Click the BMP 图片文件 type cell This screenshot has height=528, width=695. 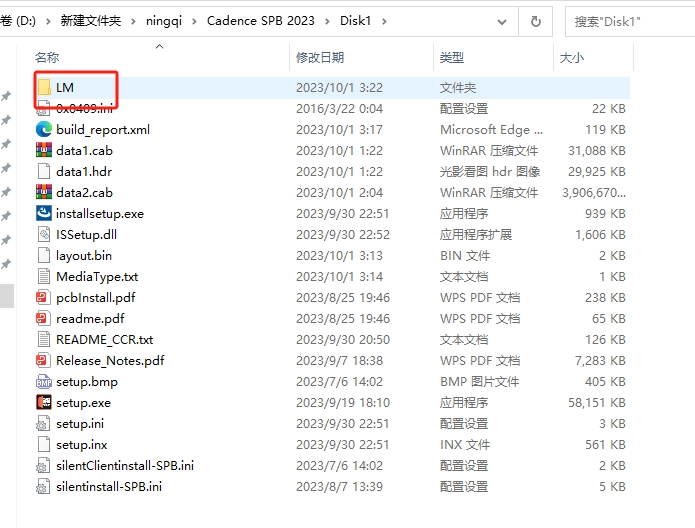pos(479,381)
